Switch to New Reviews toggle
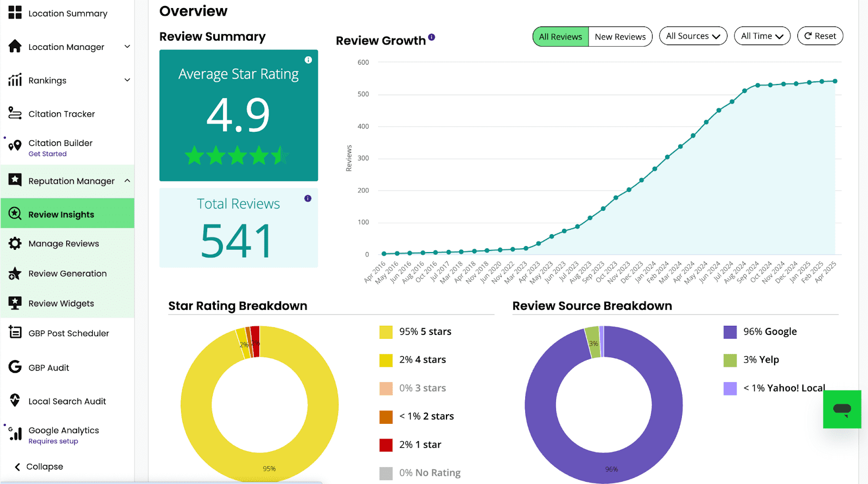The width and height of the screenshot is (868, 484). [620, 36]
